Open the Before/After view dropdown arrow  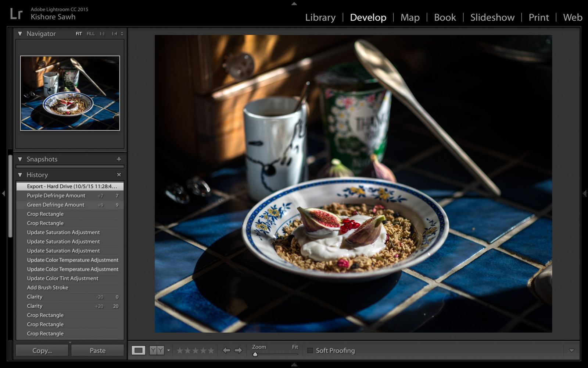pyautogui.click(x=168, y=350)
